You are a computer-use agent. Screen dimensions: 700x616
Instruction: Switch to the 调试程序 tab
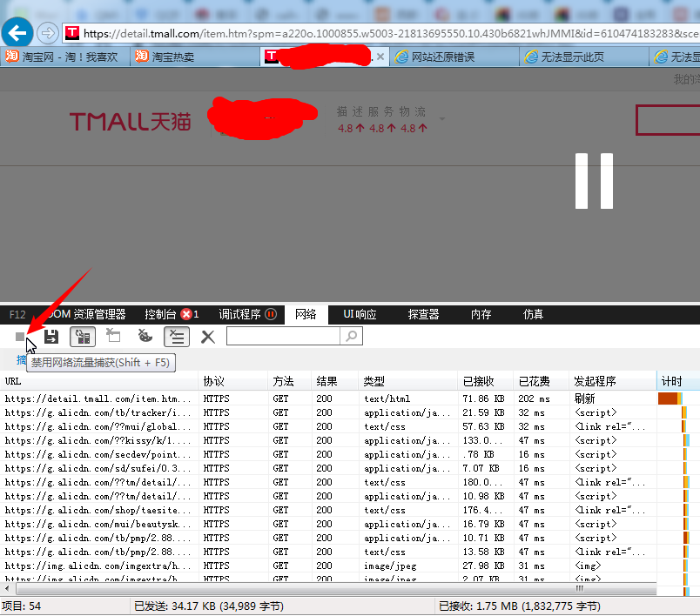pyautogui.click(x=247, y=314)
